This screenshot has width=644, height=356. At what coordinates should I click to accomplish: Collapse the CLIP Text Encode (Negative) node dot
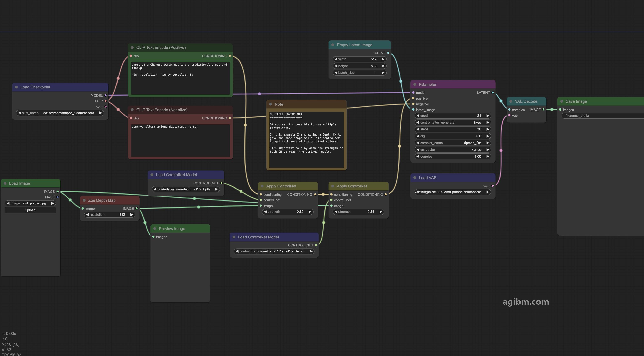tap(132, 110)
